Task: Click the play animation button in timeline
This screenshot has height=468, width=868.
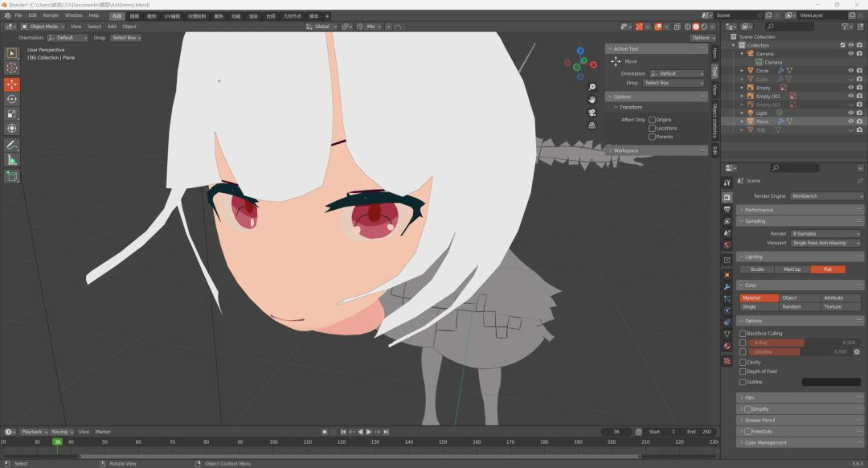Action: pos(369,432)
